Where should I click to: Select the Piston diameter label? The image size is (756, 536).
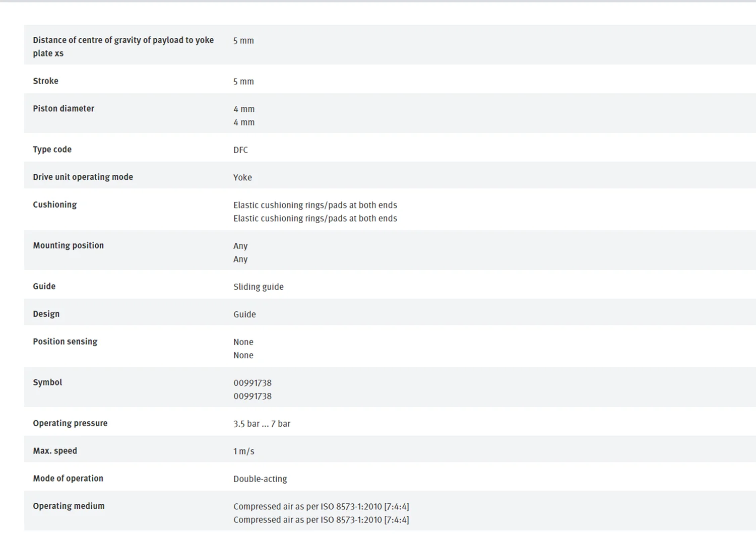(x=64, y=109)
